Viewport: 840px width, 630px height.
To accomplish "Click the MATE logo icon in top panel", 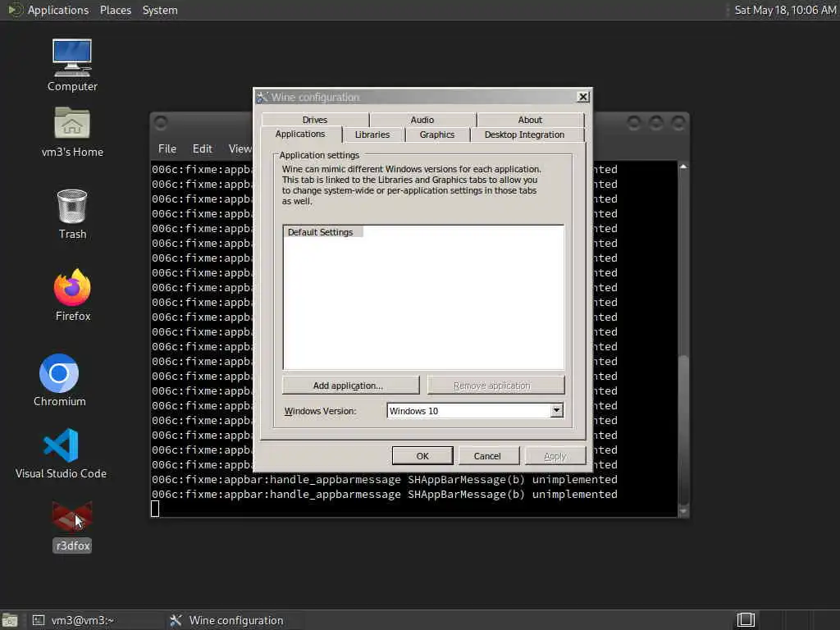I will click(x=15, y=10).
